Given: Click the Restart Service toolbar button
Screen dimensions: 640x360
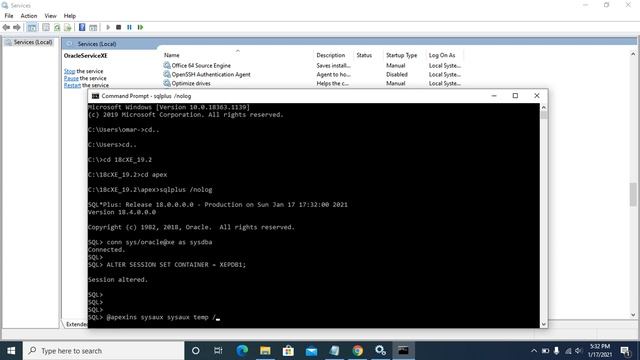Looking at the screenshot, I should click(140, 27).
